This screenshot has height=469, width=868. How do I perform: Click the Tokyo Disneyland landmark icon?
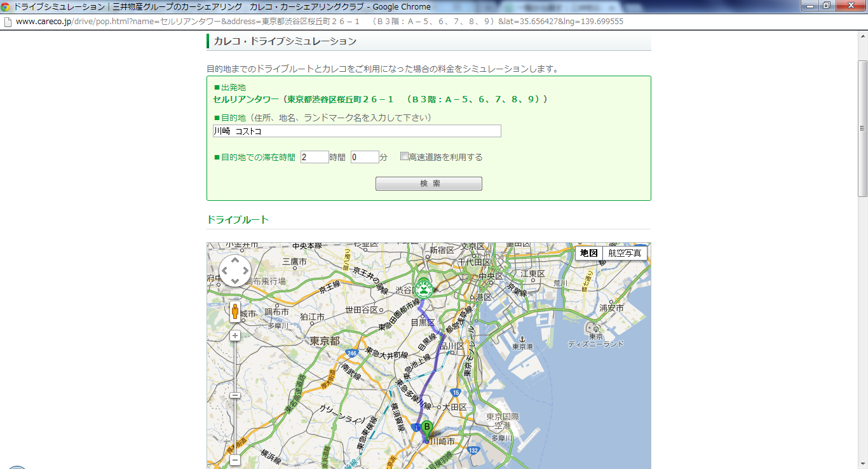(x=595, y=329)
